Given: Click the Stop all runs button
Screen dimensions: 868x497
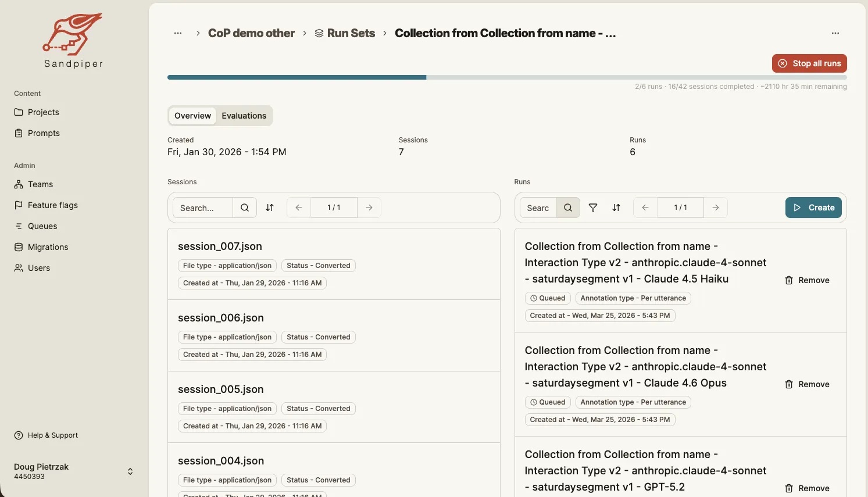Looking at the screenshot, I should pos(809,63).
